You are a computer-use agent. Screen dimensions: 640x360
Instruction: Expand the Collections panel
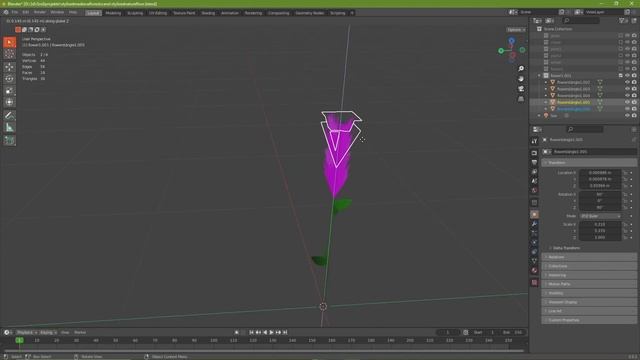(x=589, y=266)
